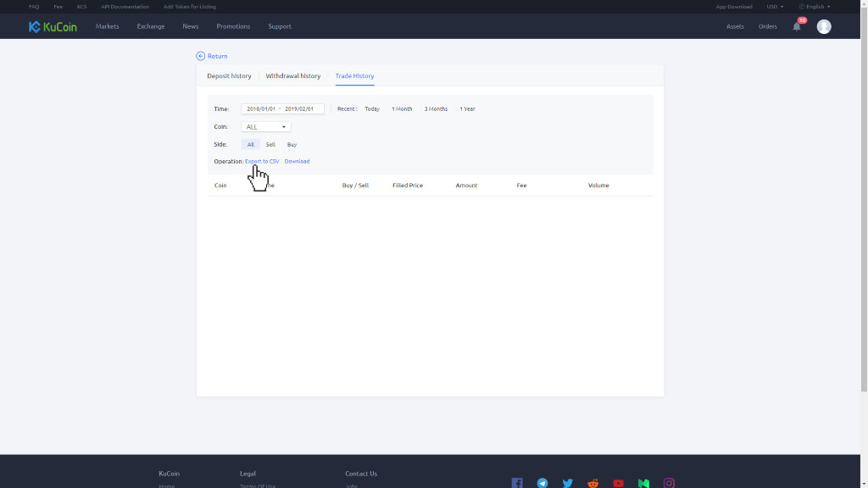Click the Export to CSV link
The width and height of the screenshot is (868, 488).
pyautogui.click(x=262, y=161)
